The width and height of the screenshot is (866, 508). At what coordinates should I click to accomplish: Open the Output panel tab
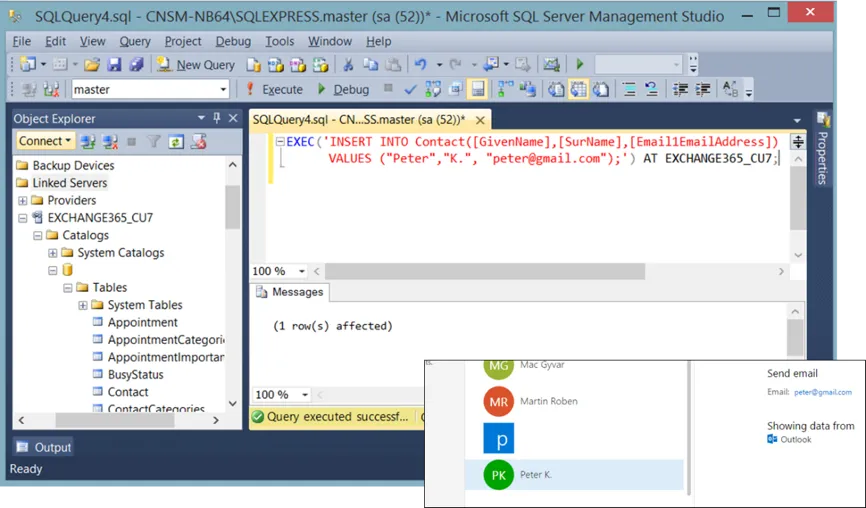pos(44,447)
